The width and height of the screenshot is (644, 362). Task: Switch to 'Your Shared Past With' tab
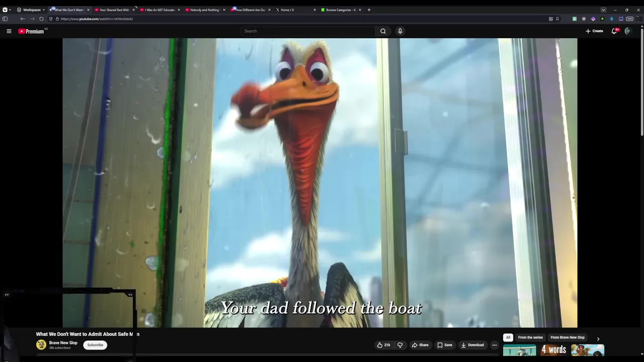(114, 10)
